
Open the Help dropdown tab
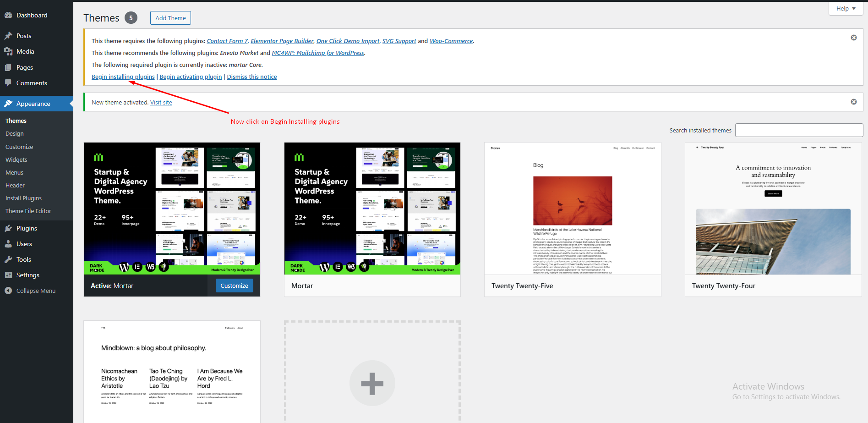tap(846, 8)
